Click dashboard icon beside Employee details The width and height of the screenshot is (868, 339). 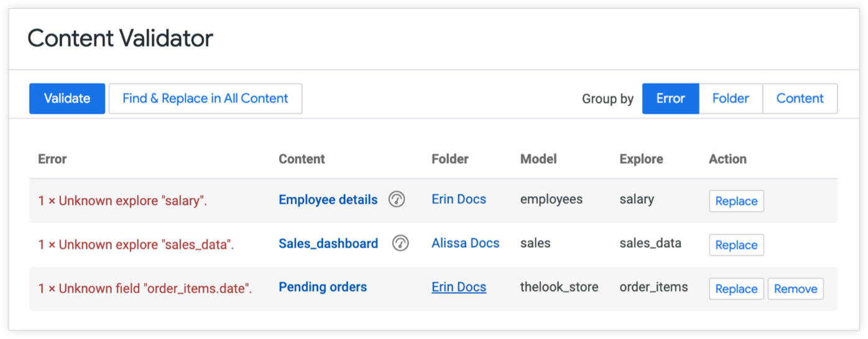(397, 199)
